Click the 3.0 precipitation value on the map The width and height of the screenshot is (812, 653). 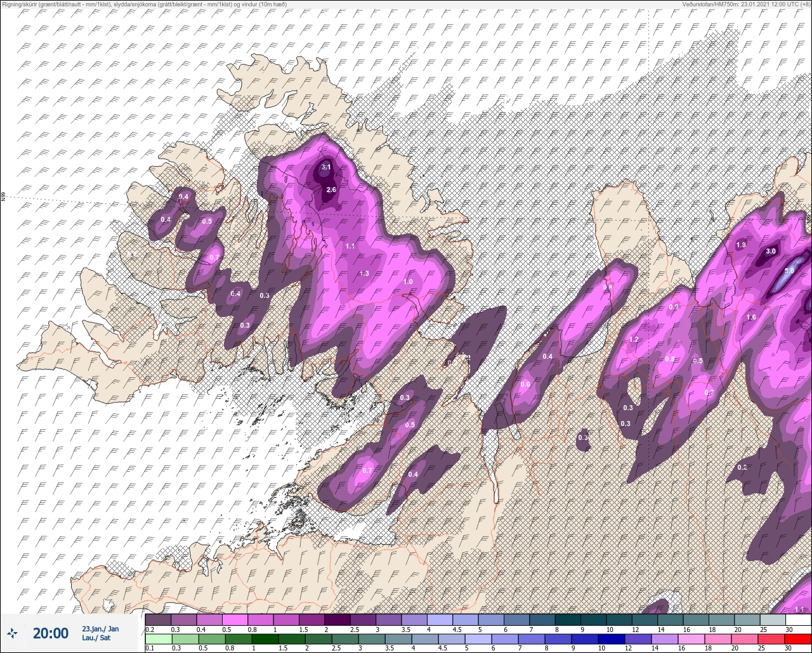[x=771, y=251]
